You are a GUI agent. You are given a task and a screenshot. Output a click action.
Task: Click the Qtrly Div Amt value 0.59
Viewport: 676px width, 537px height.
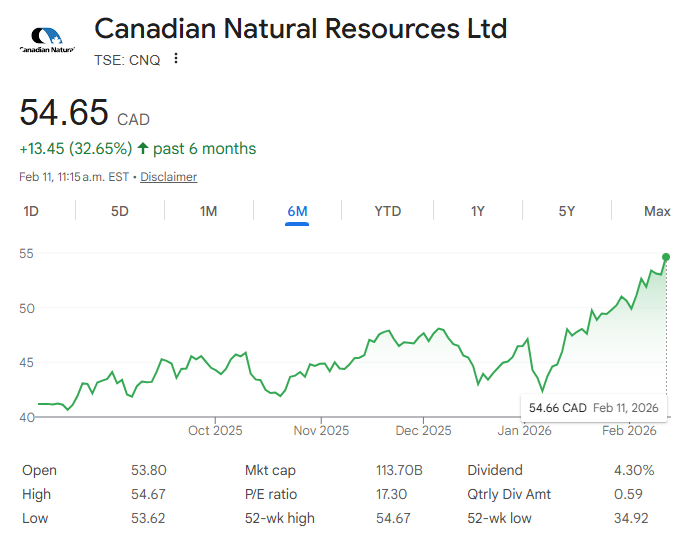(629, 494)
